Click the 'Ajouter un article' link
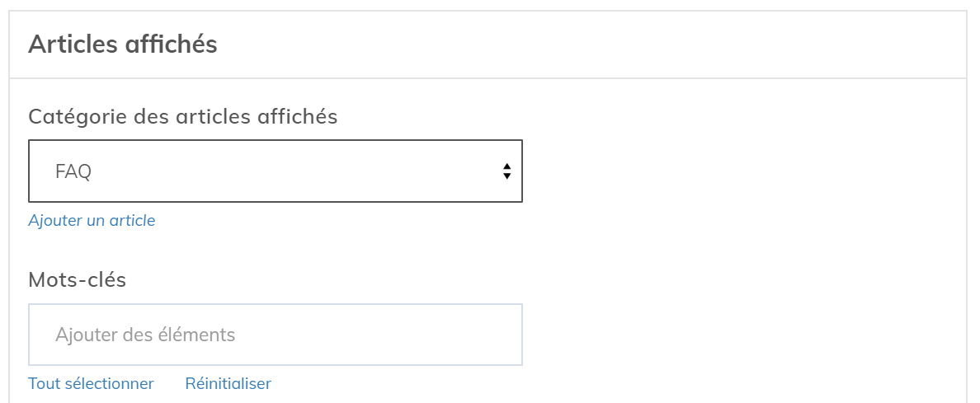 pos(92,221)
